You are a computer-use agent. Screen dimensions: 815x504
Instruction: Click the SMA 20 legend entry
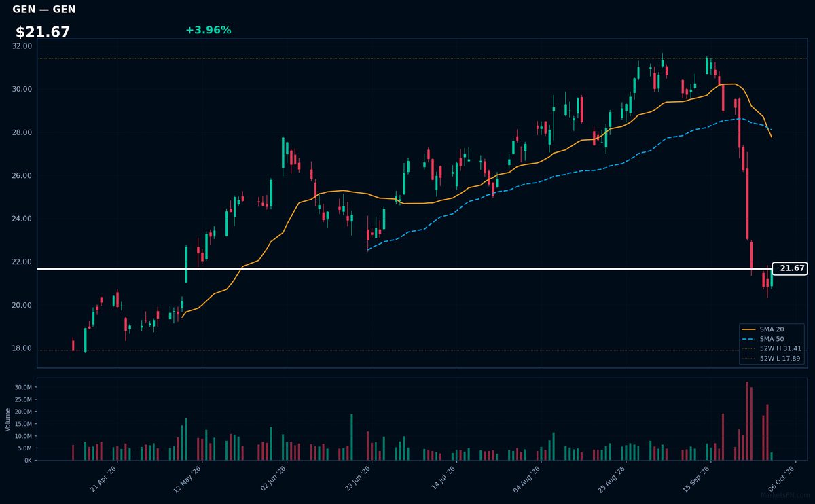pyautogui.click(x=772, y=329)
